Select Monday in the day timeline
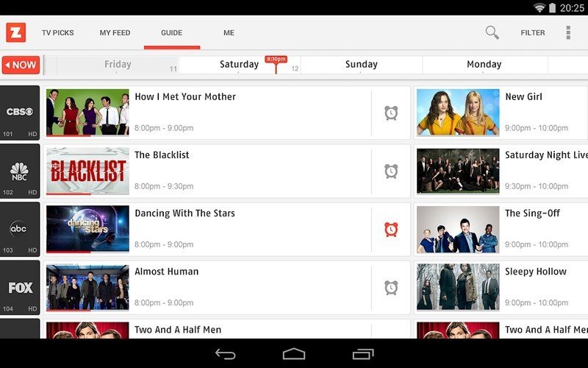588x368 pixels. 484,64
